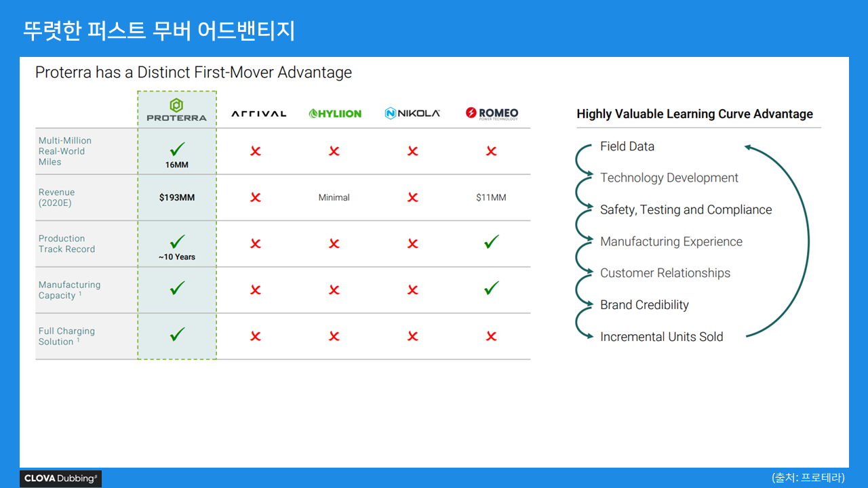The height and width of the screenshot is (488, 868).
Task: Click the 'Customer Relationships' item
Action: [x=665, y=273]
